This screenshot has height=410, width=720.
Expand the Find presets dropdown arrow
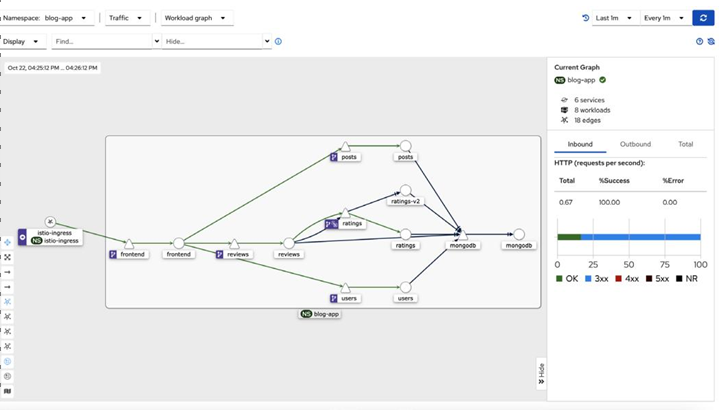157,41
